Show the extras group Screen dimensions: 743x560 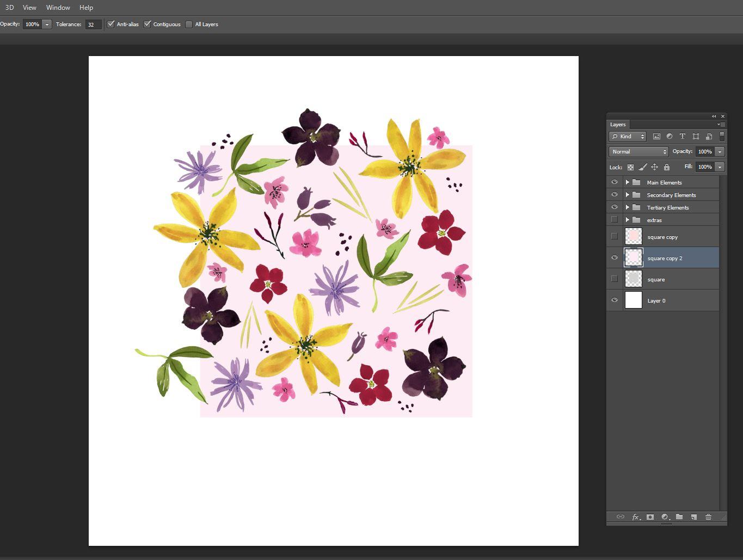click(x=615, y=220)
